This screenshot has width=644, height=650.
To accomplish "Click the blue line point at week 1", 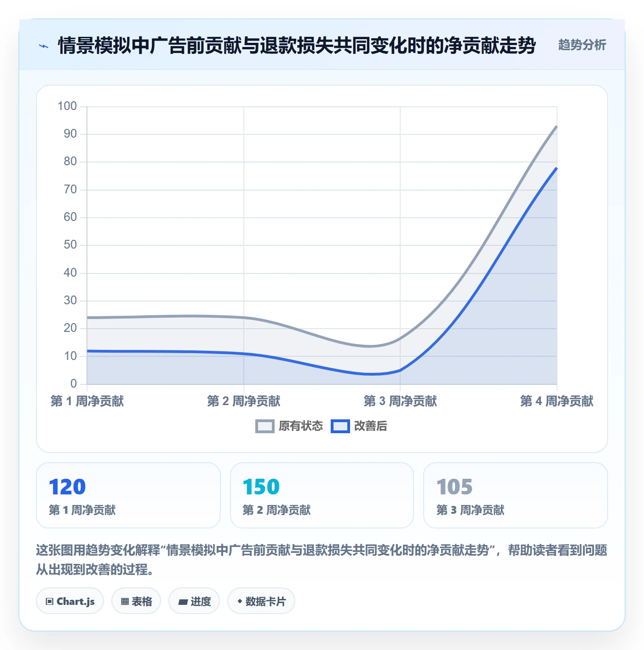I will point(87,351).
